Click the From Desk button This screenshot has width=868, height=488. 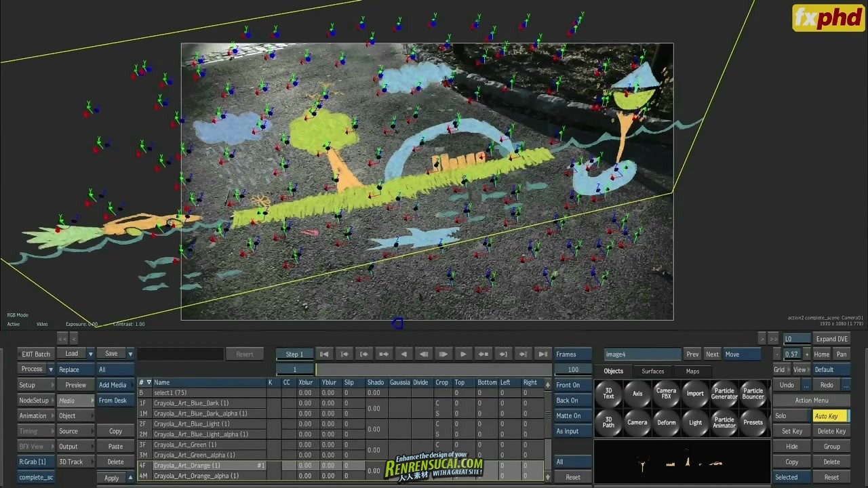[x=115, y=401]
